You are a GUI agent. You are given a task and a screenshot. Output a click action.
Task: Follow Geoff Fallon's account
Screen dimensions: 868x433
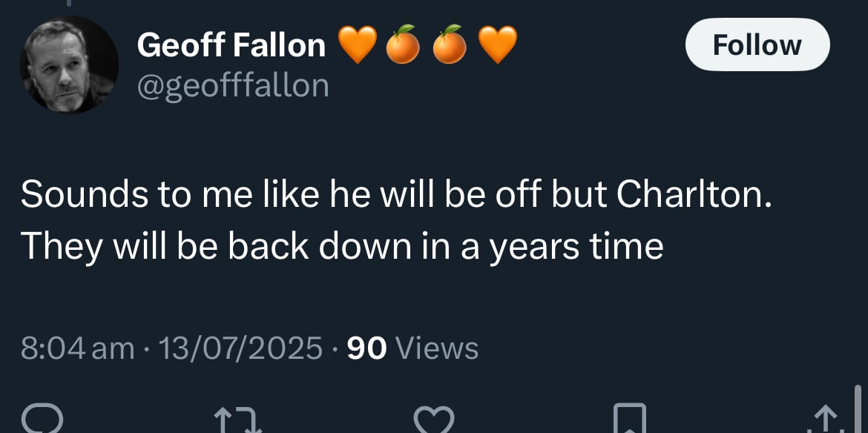[x=757, y=44]
